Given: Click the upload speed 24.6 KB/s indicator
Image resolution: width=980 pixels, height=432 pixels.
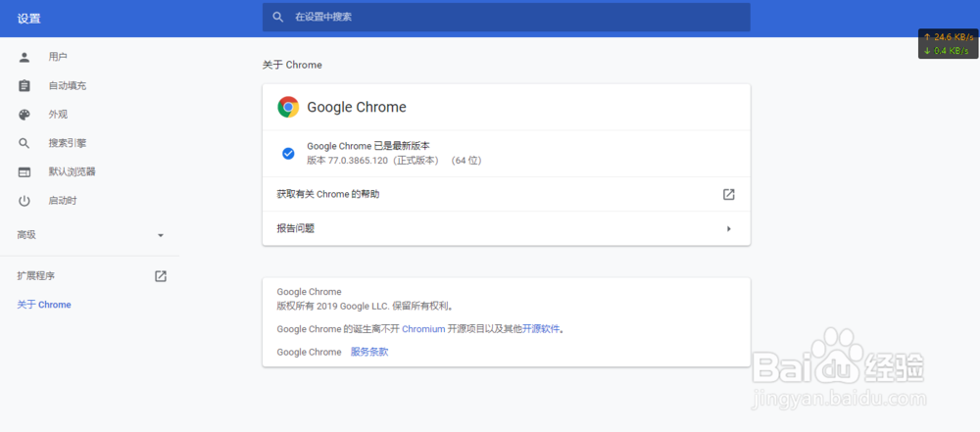Looking at the screenshot, I should pos(948,37).
